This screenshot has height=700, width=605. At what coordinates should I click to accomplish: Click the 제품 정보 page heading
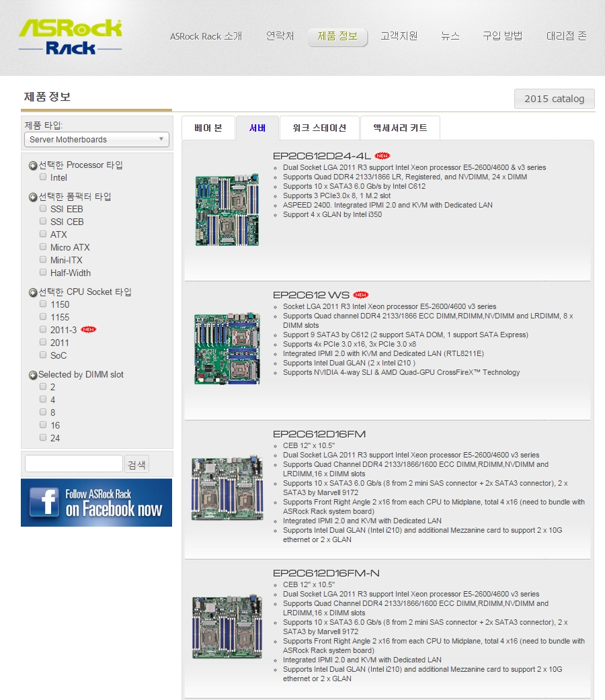[x=47, y=97]
